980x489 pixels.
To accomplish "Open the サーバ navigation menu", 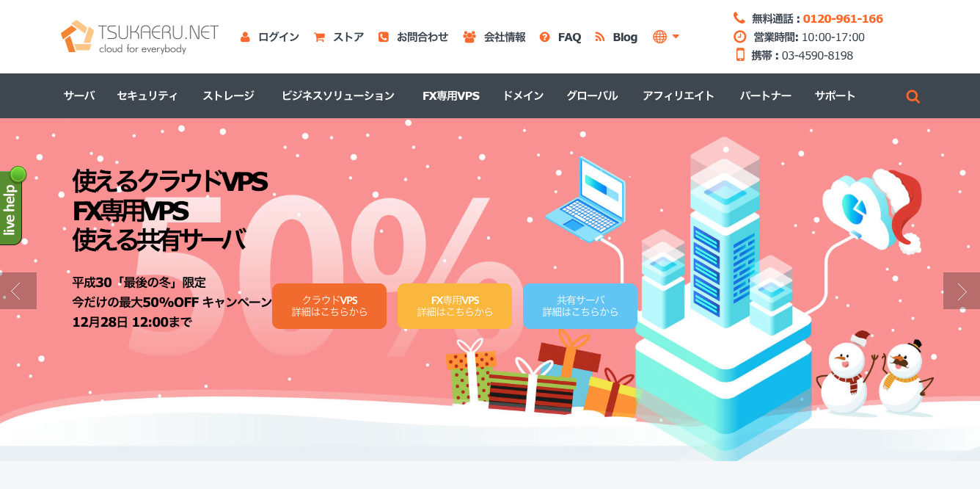I will tap(79, 95).
